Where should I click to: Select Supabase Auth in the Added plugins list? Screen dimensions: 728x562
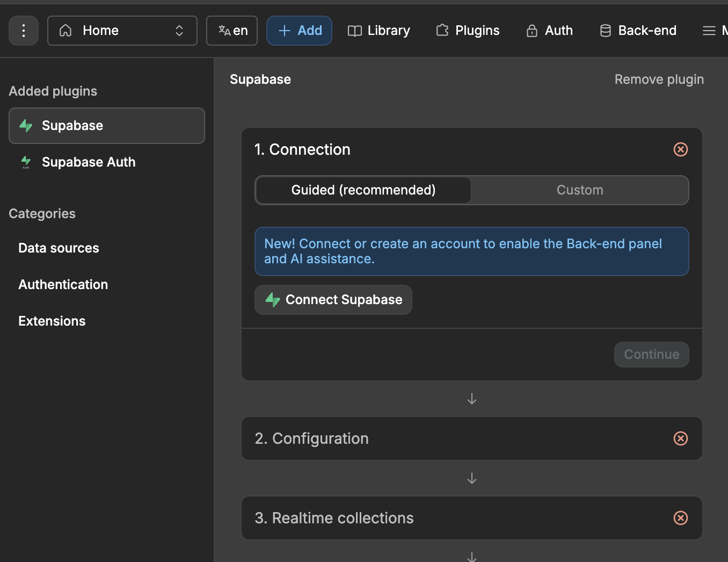[107, 162]
